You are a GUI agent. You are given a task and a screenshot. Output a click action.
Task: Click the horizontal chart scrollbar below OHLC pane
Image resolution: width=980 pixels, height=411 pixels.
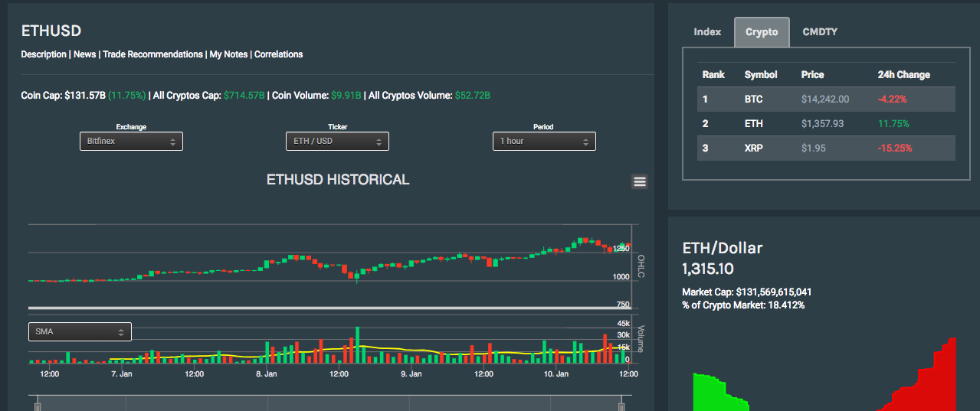pos(329,308)
